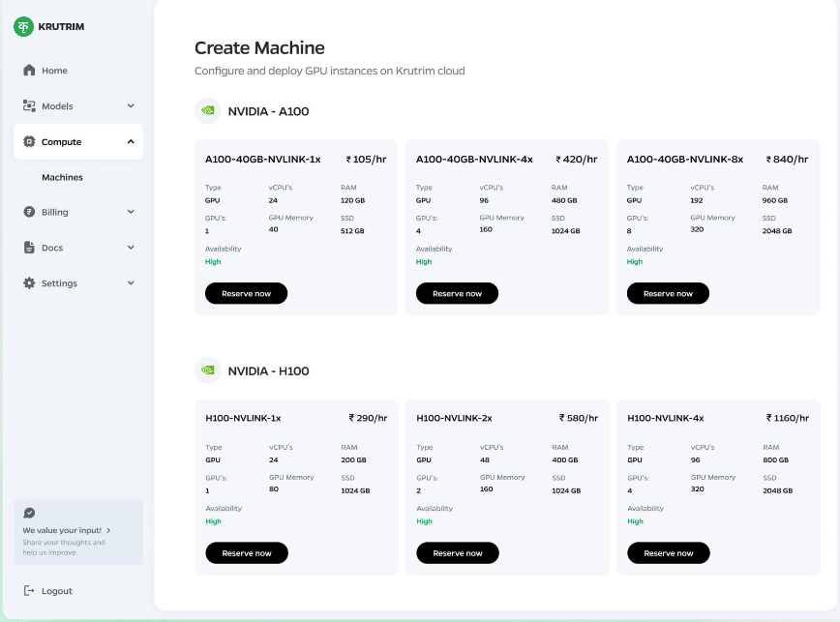Expand the Models menu chevron
The width and height of the screenshot is (840, 622).
pyautogui.click(x=131, y=106)
